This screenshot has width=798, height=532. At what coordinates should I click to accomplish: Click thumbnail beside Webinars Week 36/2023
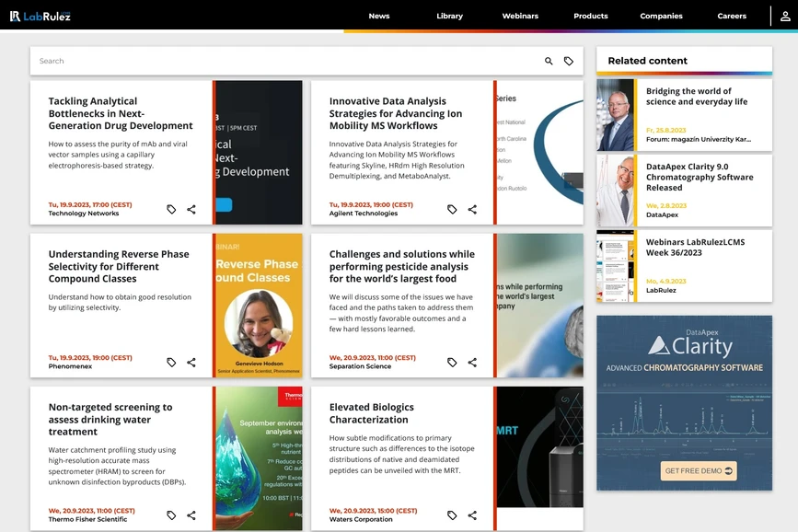point(615,266)
